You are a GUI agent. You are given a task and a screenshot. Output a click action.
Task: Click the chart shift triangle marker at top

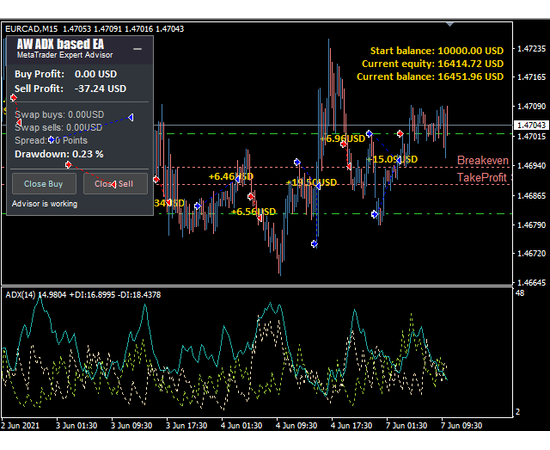click(x=450, y=24)
